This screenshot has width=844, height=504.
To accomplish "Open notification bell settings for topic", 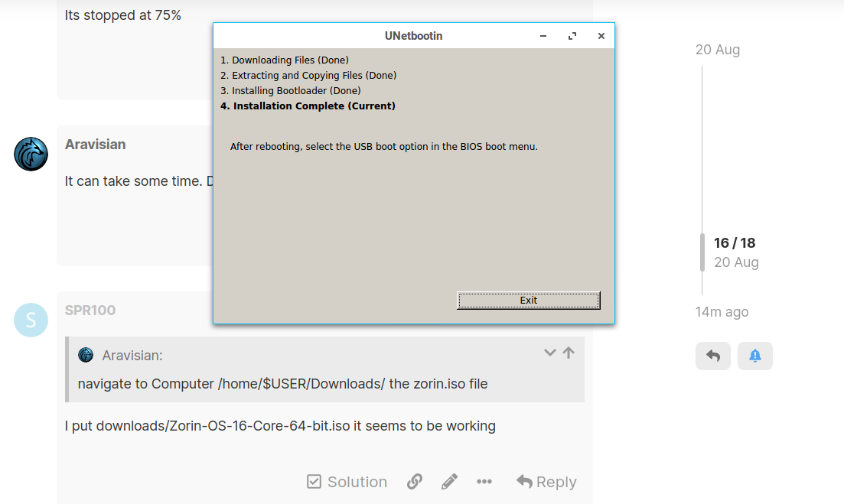I will tap(754, 356).
